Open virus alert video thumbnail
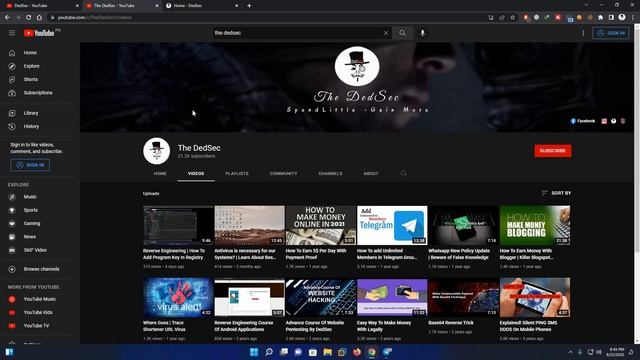This screenshot has width=640, height=360. (178, 297)
